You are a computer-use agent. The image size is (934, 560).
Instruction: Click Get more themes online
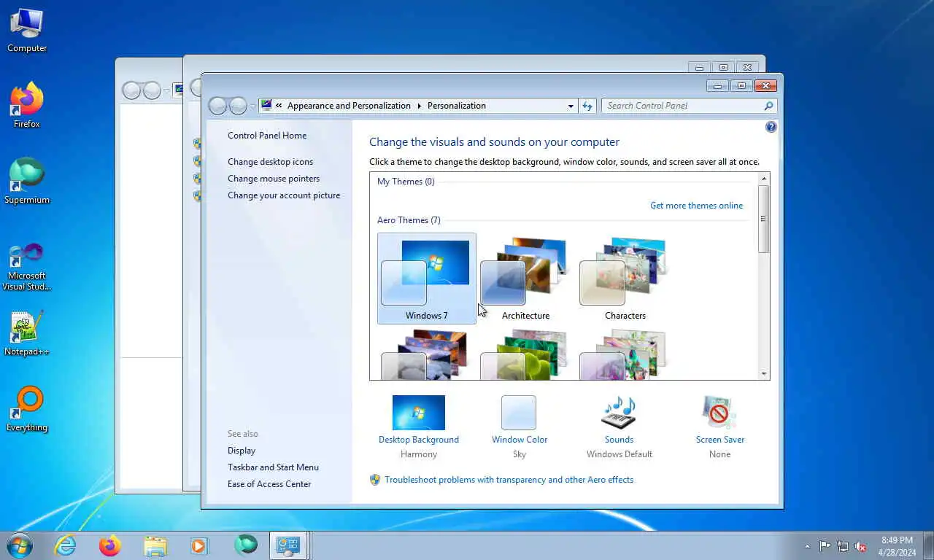pyautogui.click(x=696, y=206)
